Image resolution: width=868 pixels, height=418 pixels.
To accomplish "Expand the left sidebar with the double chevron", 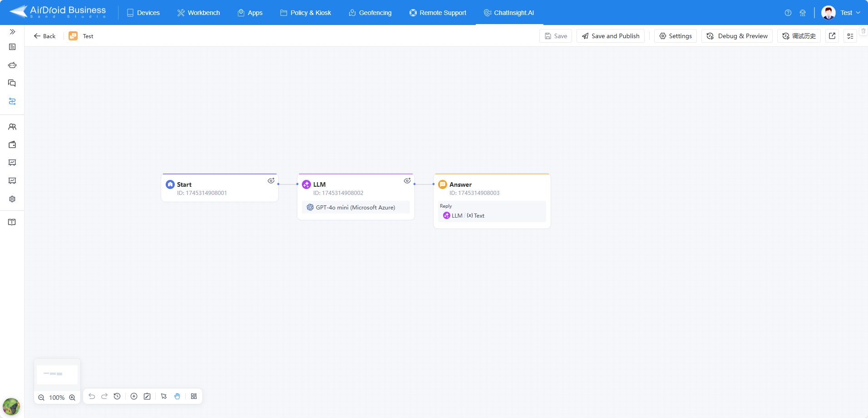I will tap(12, 32).
